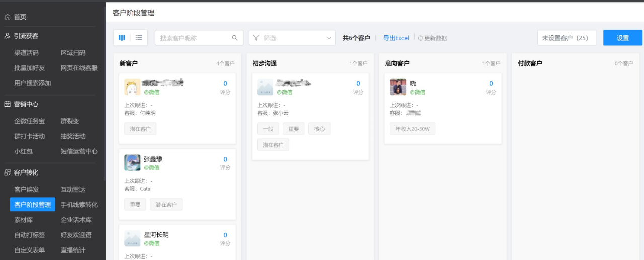Image resolution: width=644 pixels, height=260 pixels.
Task: Open 抽奖活动 menu item
Action: (x=73, y=136)
